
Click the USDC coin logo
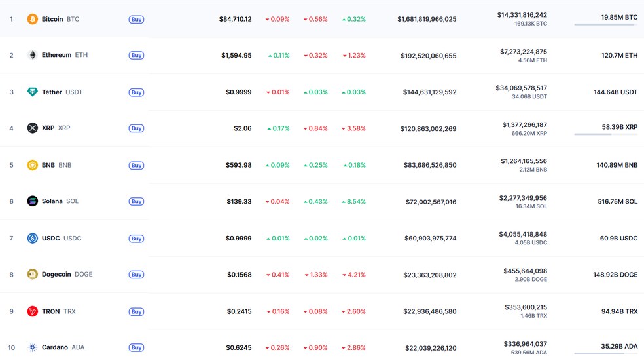pos(33,238)
